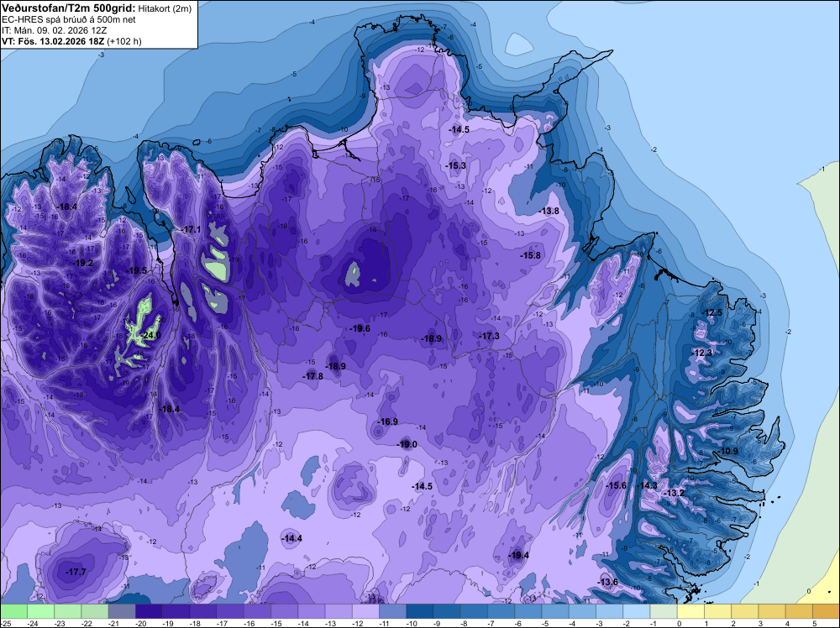Click the -14.4 temperature value
The image size is (840, 628).
[x=292, y=539]
